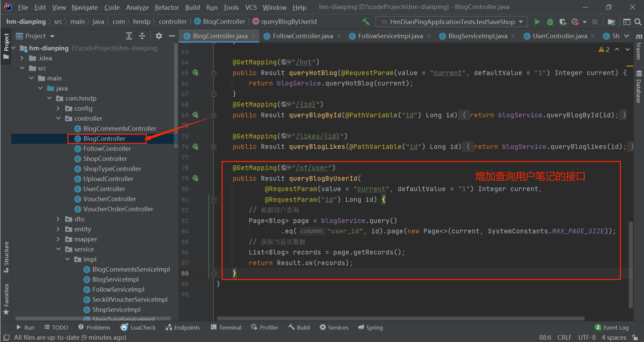Open the VCS menu
The width and height of the screenshot is (644, 342).
point(251,7)
